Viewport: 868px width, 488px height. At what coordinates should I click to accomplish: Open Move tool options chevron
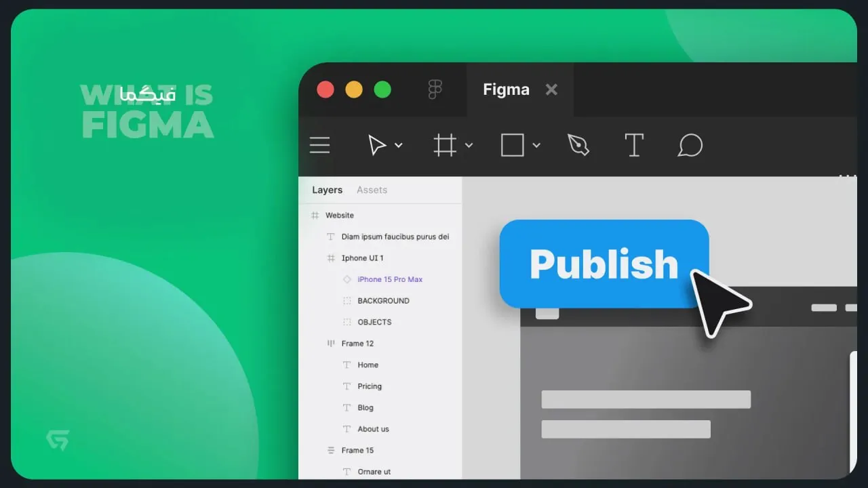(399, 145)
